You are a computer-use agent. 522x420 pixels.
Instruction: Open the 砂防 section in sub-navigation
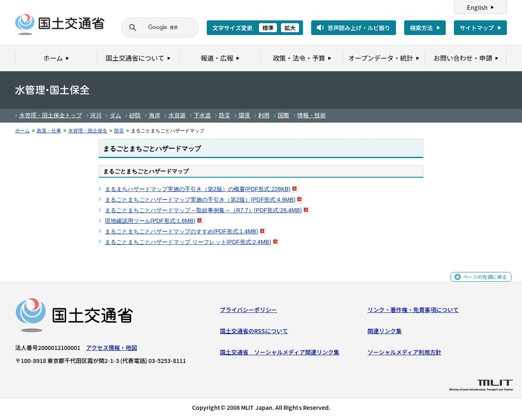click(x=135, y=116)
